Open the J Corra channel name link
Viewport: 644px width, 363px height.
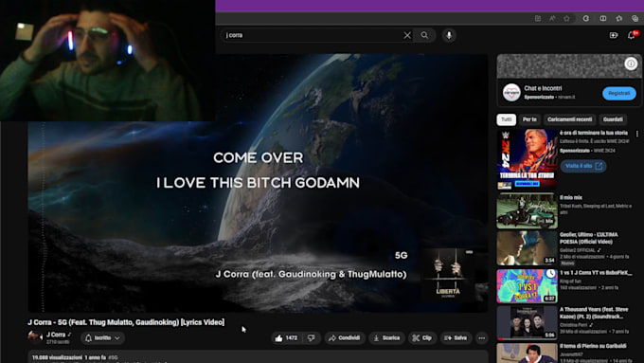pyautogui.click(x=56, y=335)
